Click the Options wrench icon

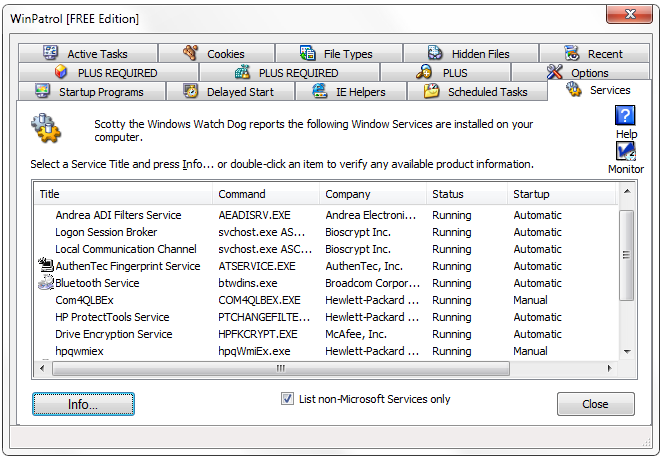coord(554,72)
